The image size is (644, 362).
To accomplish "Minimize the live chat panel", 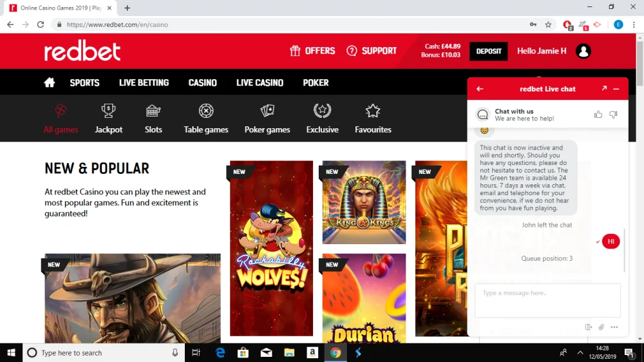I will pyautogui.click(x=616, y=89).
